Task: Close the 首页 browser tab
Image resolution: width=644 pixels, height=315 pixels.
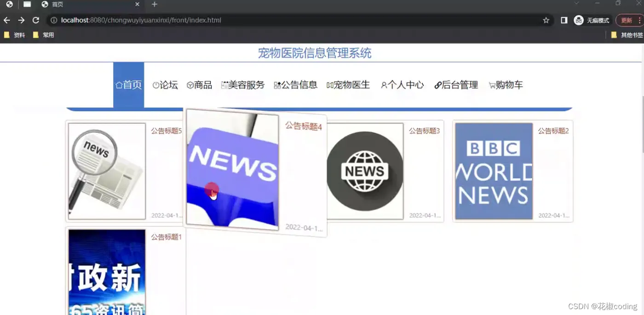Action: [x=137, y=4]
